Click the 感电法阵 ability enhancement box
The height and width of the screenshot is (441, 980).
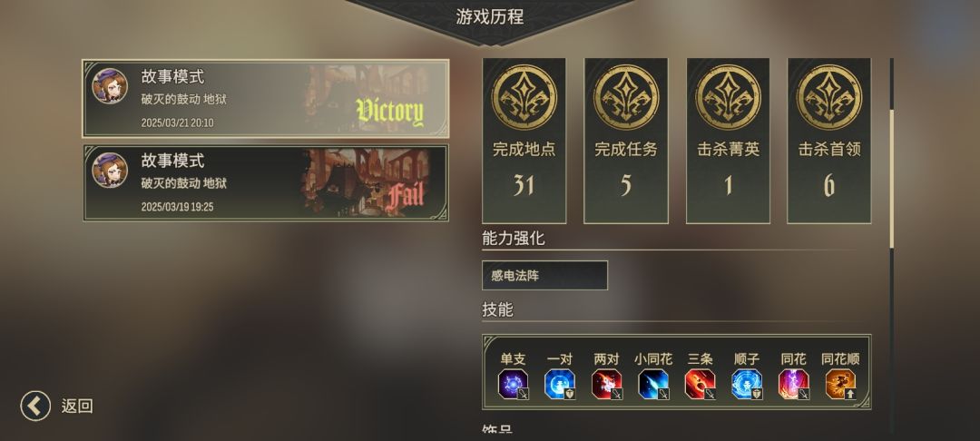545,276
